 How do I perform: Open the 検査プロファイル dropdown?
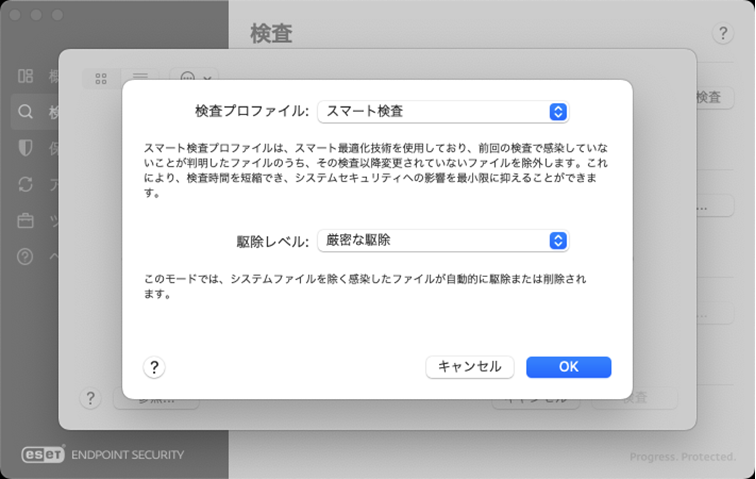443,111
